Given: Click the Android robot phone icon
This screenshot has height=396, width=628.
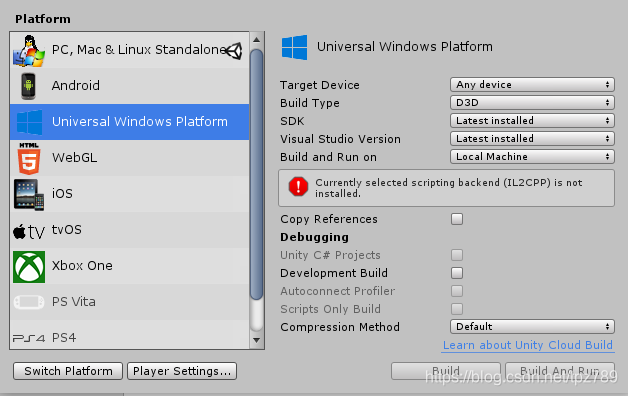Looking at the screenshot, I should [28, 86].
